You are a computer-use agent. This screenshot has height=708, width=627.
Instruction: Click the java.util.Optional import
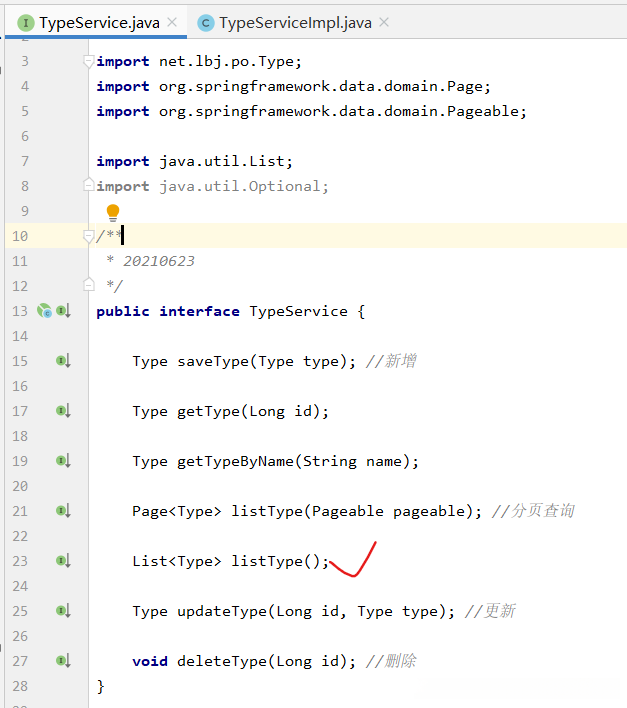coord(244,186)
